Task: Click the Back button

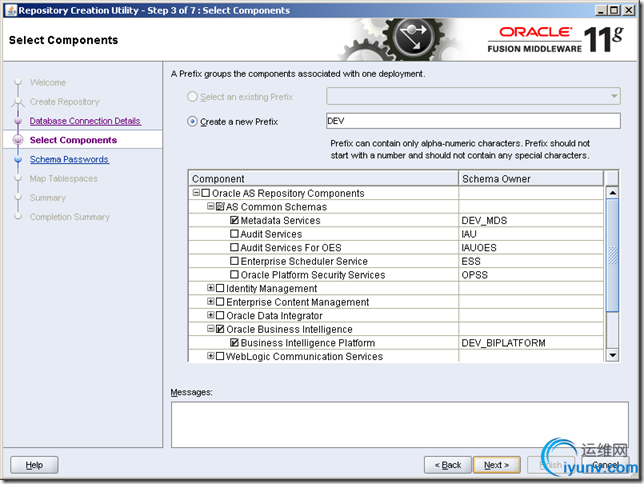Action: pyautogui.click(x=448, y=465)
